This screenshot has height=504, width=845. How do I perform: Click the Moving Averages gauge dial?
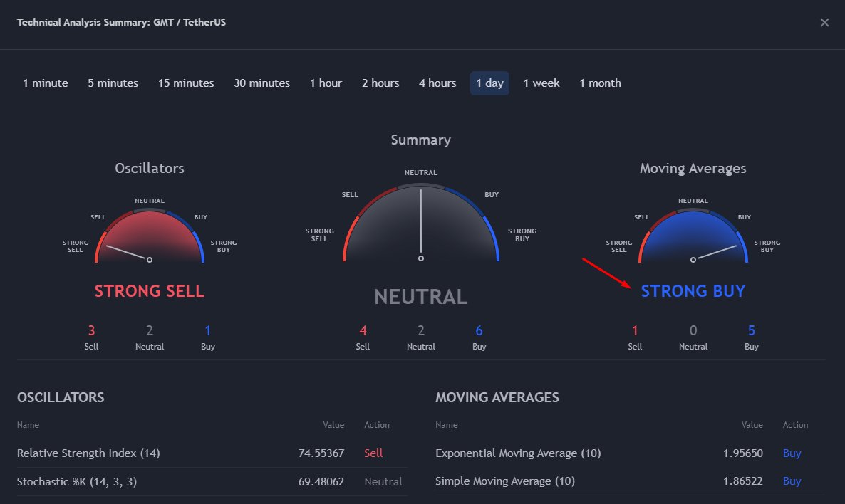[x=693, y=236]
